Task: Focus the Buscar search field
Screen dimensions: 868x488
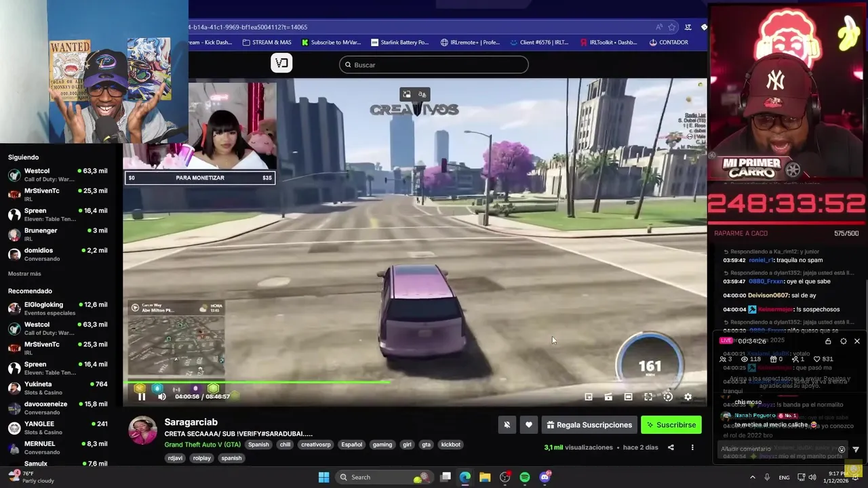Action: pos(434,65)
